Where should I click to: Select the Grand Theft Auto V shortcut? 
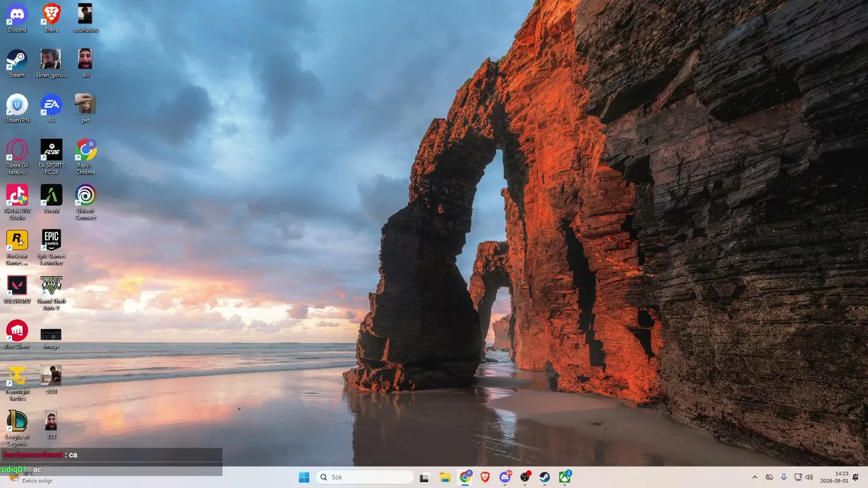tap(52, 293)
